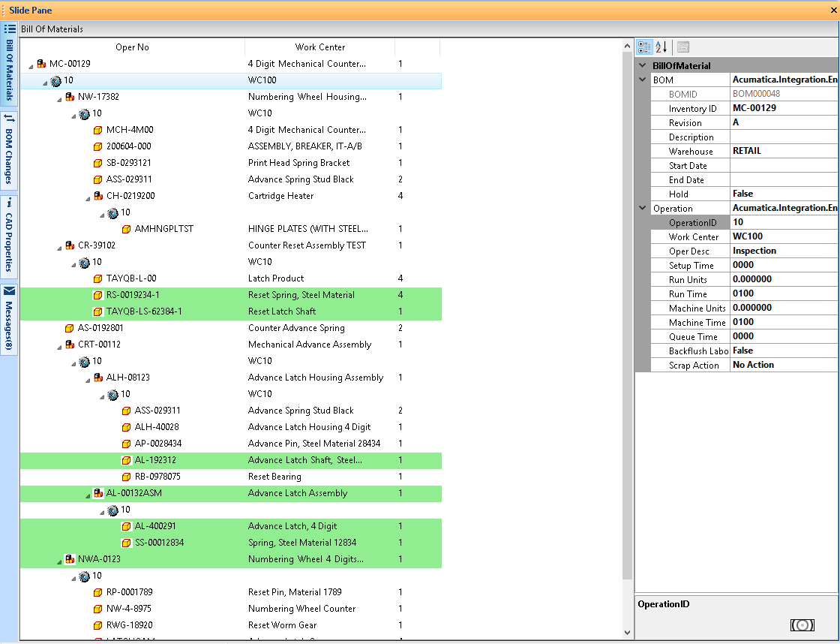This screenshot has width=840, height=644.
Task: Select the AL-400291 row
Action: click(x=231, y=526)
